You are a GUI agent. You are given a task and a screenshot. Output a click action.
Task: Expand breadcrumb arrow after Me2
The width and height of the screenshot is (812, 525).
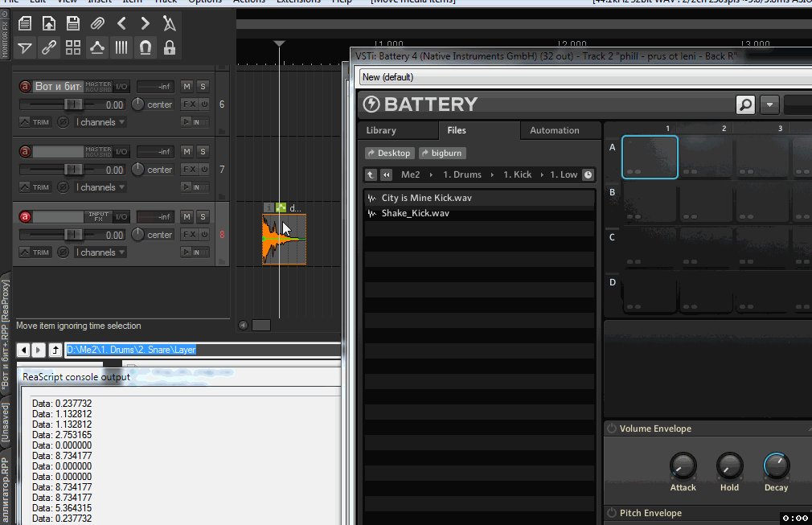coord(431,175)
